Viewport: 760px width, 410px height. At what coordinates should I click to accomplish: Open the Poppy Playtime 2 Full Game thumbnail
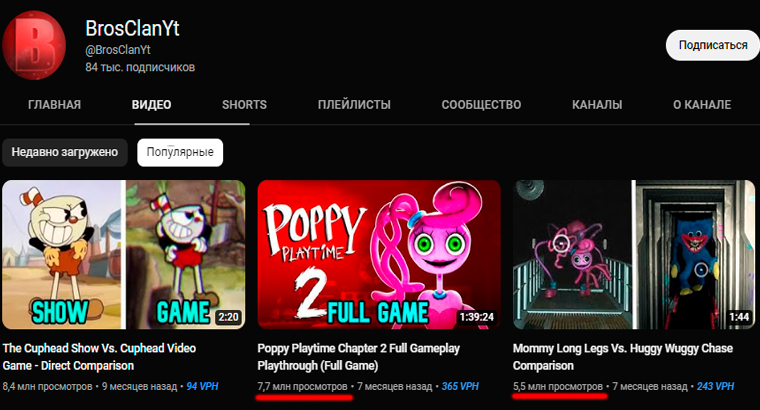click(x=379, y=254)
